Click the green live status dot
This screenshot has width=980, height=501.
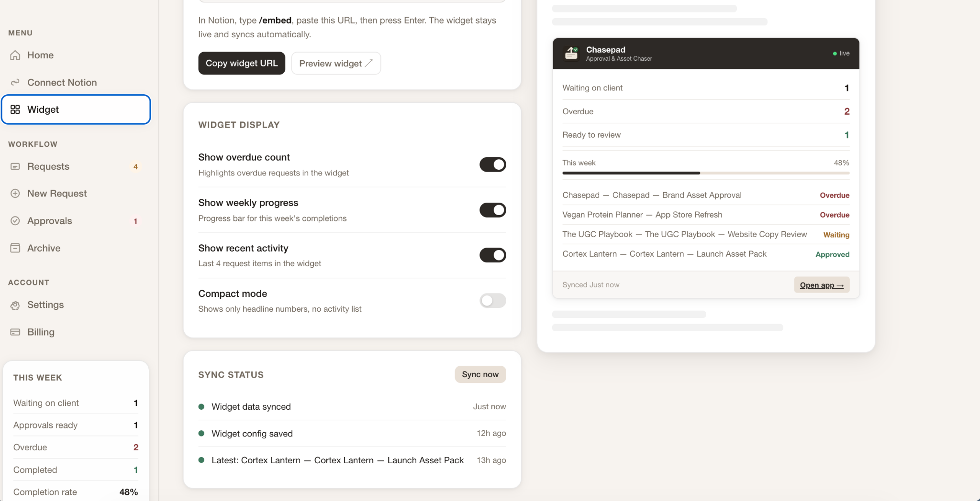point(835,54)
